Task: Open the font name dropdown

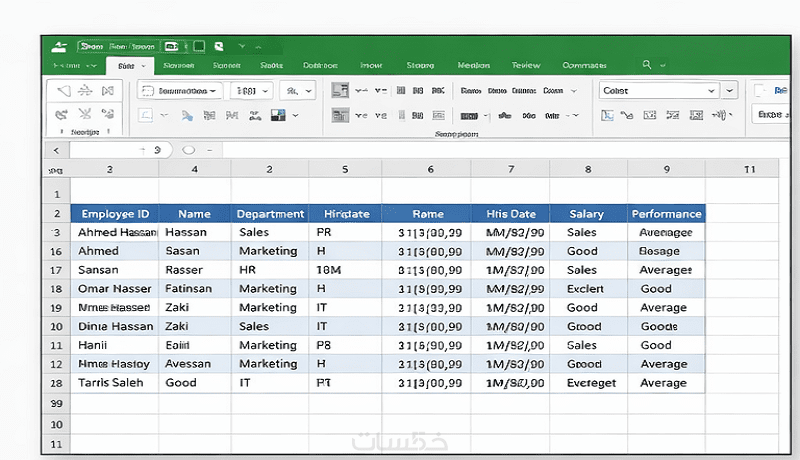Action: [x=214, y=90]
